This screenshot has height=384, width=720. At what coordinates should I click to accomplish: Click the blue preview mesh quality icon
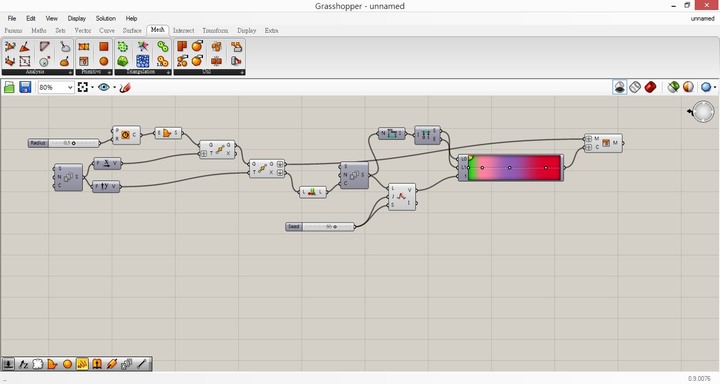706,87
